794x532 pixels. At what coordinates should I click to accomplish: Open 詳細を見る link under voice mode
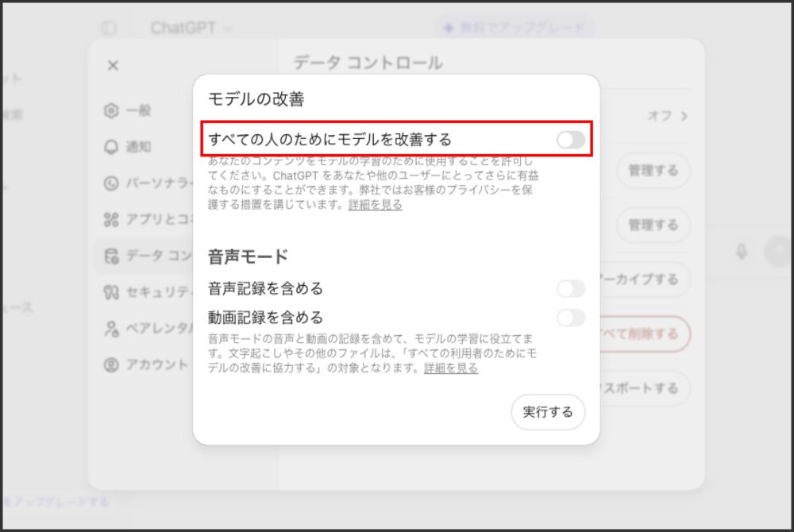click(450, 368)
